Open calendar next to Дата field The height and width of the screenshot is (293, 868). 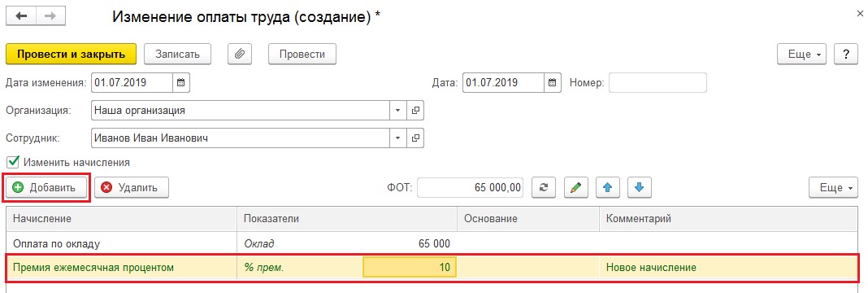(x=552, y=83)
